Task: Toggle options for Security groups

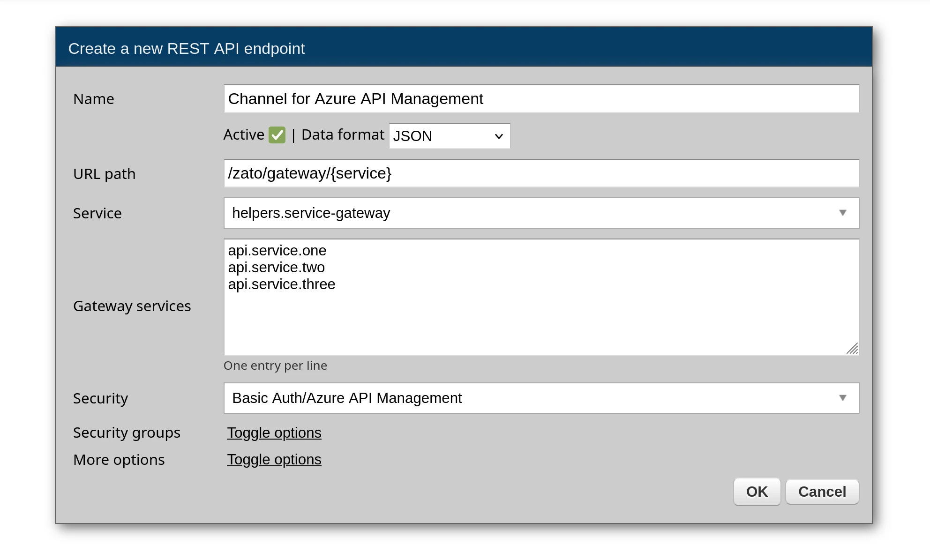Action: point(274,433)
